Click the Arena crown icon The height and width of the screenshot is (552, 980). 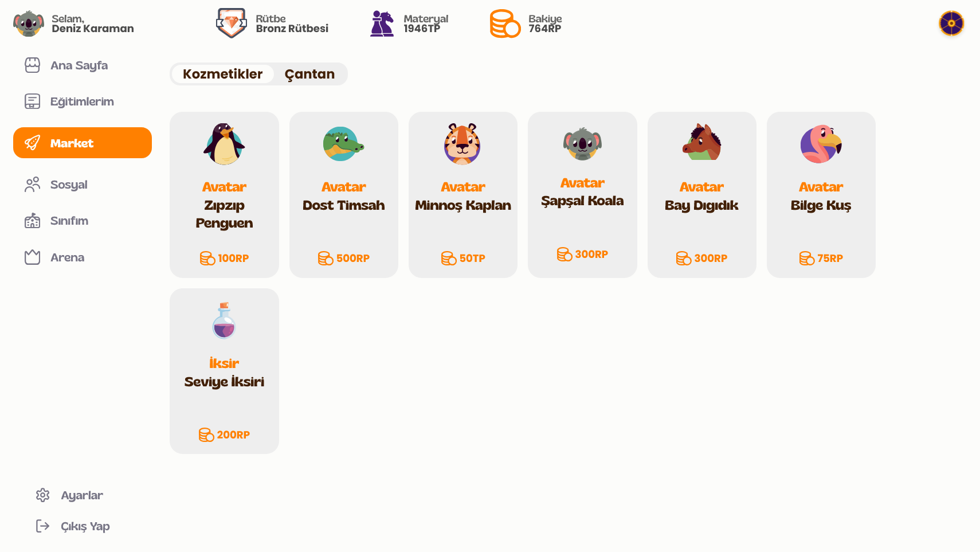pyautogui.click(x=32, y=257)
